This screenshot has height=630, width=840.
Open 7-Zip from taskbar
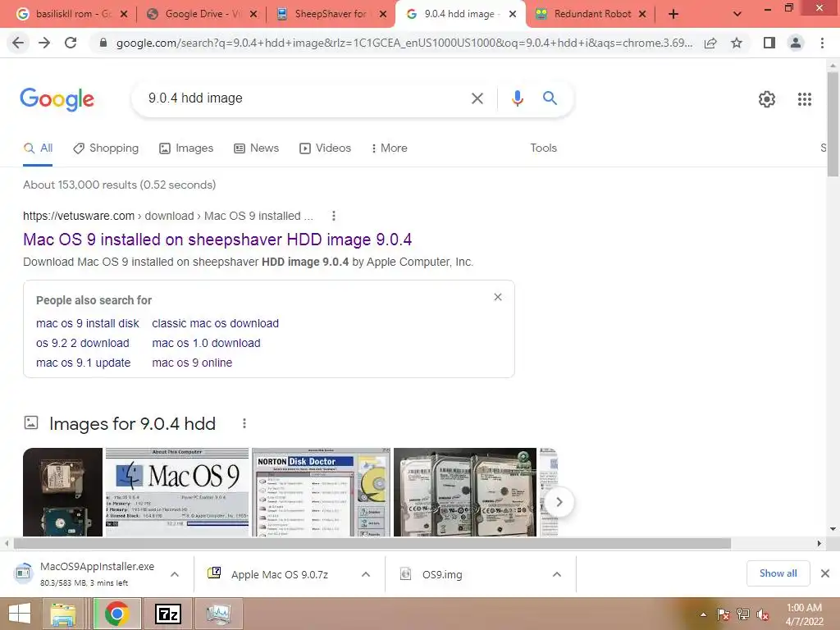pyautogui.click(x=167, y=614)
